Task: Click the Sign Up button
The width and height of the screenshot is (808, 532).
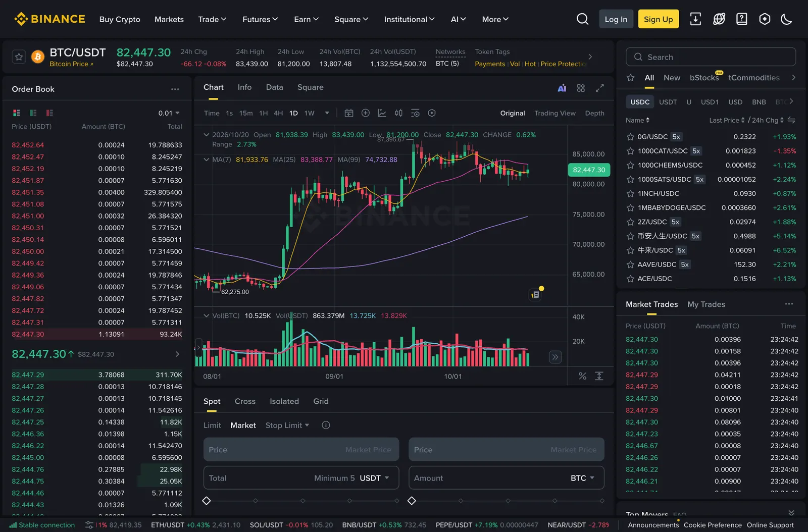Action: tap(658, 19)
